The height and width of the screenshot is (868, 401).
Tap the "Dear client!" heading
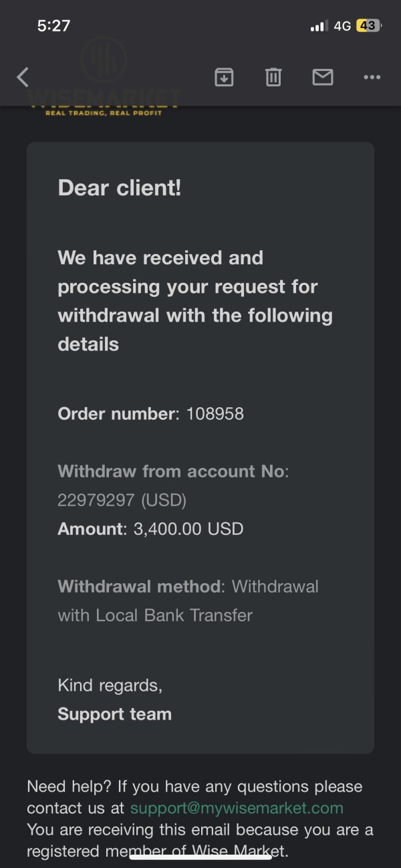coord(120,188)
